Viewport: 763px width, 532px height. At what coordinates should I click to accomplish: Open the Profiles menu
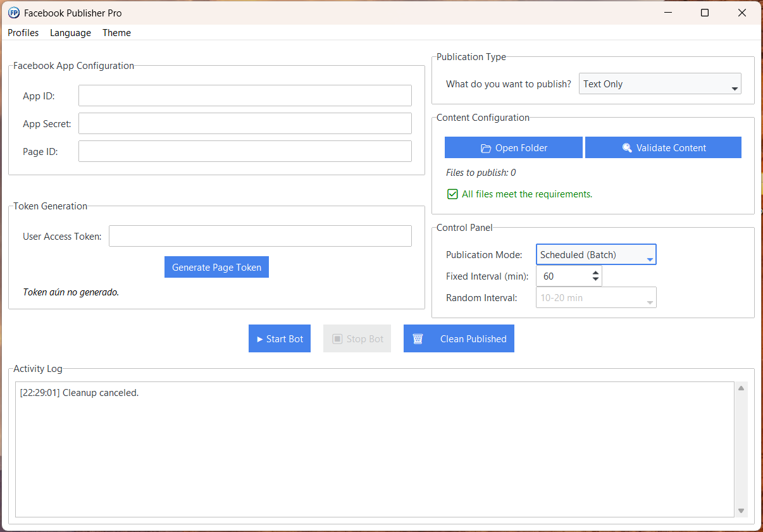tap(23, 33)
